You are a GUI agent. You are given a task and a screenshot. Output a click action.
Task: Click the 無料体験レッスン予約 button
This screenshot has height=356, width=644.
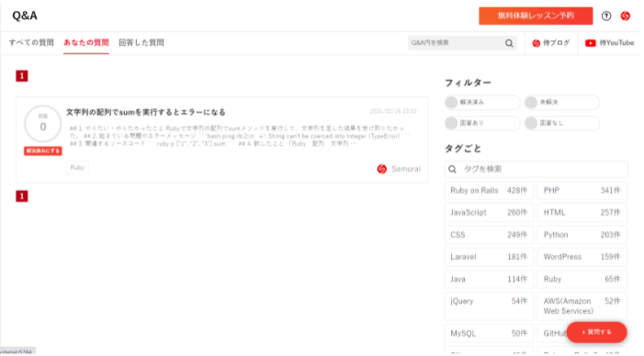536,16
